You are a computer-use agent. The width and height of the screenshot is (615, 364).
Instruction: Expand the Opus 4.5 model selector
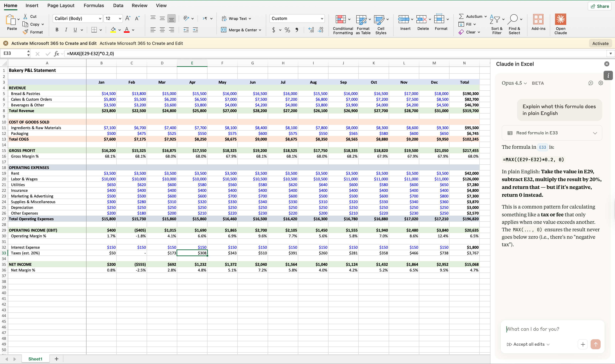[514, 83]
